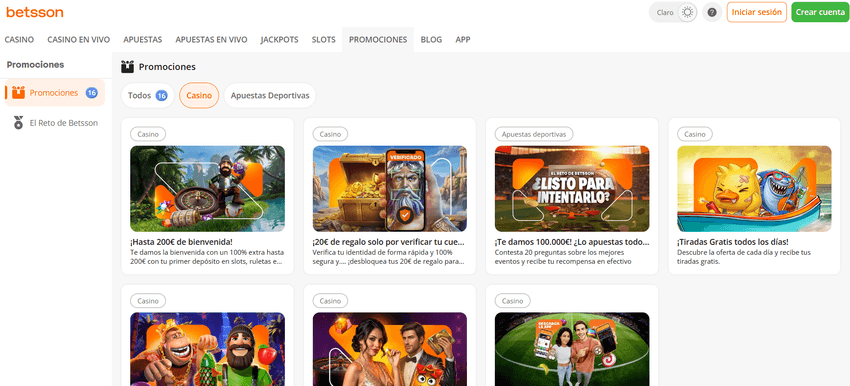Toggle the Claro light theme switch
The height and width of the screenshot is (386, 850).
click(x=673, y=12)
